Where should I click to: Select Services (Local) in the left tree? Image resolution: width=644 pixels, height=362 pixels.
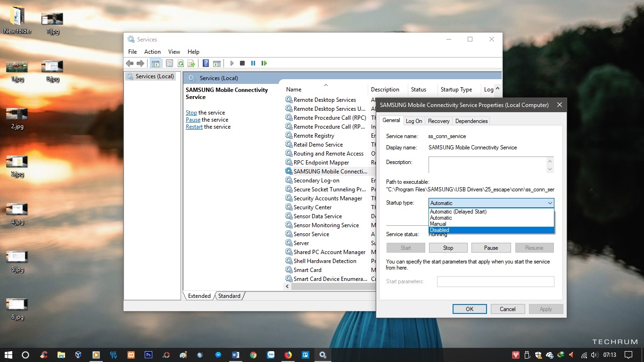tap(155, 76)
